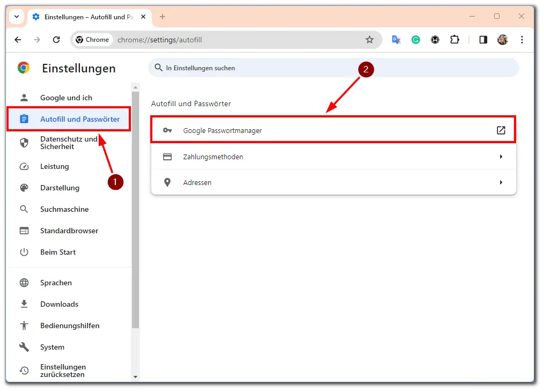The width and height of the screenshot is (544, 392).
Task: Click the sidebar scroll down arrow
Action: coord(135,377)
